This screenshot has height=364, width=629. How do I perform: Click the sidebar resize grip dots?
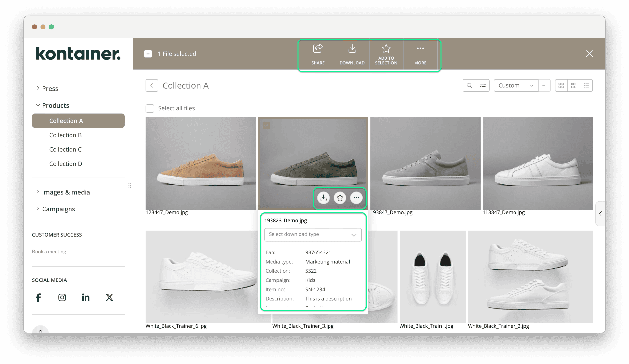click(130, 185)
